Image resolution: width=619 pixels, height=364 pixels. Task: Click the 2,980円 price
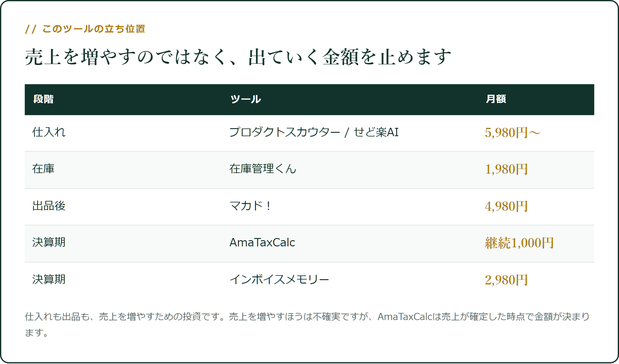click(x=506, y=280)
